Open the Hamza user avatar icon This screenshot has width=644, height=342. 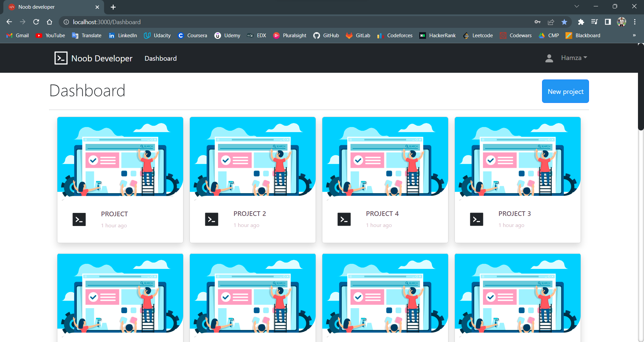click(549, 58)
